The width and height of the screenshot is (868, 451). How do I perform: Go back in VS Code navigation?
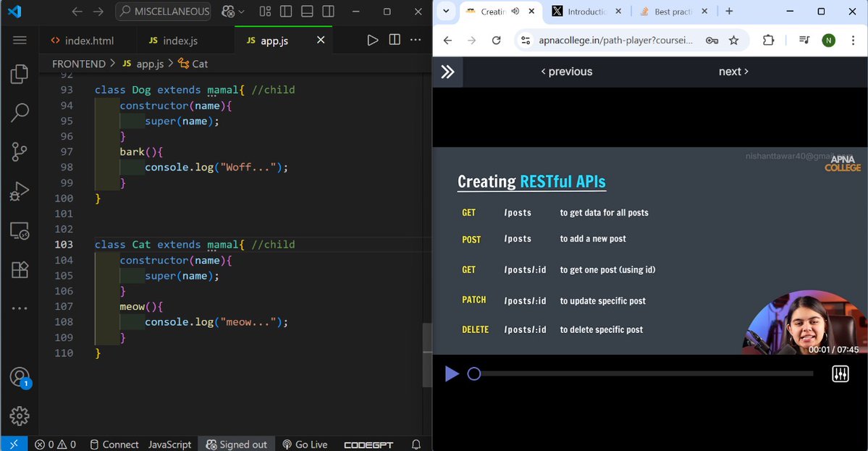pos(77,11)
